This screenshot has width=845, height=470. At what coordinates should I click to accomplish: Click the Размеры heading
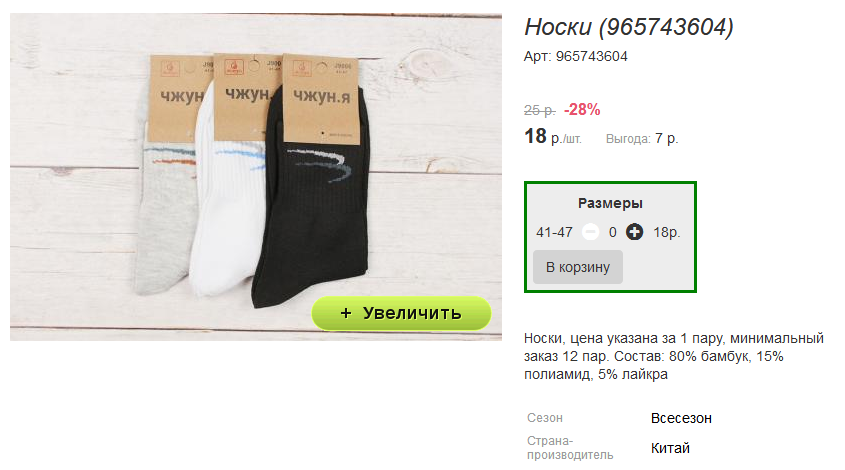pos(610,203)
